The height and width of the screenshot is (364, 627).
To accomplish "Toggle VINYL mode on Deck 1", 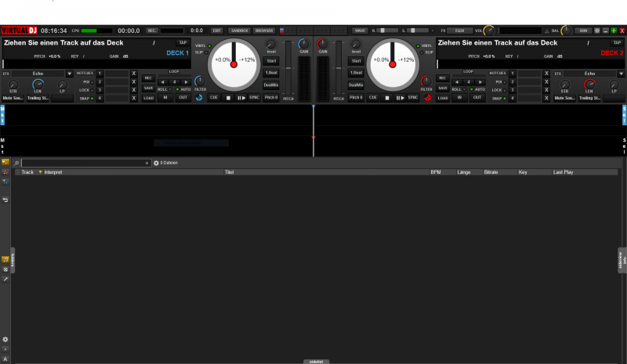I will click(x=209, y=46).
